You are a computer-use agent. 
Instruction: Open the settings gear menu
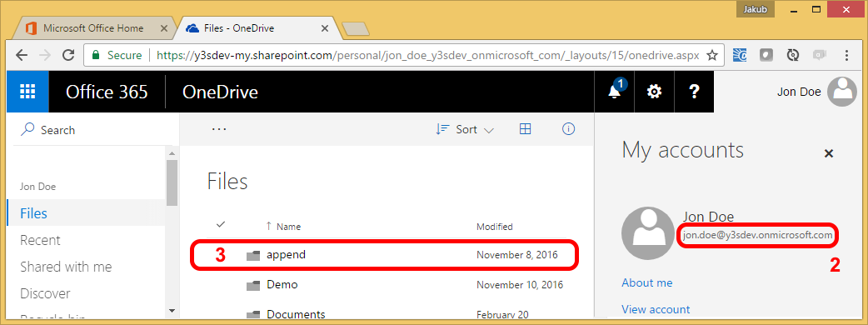tap(654, 92)
